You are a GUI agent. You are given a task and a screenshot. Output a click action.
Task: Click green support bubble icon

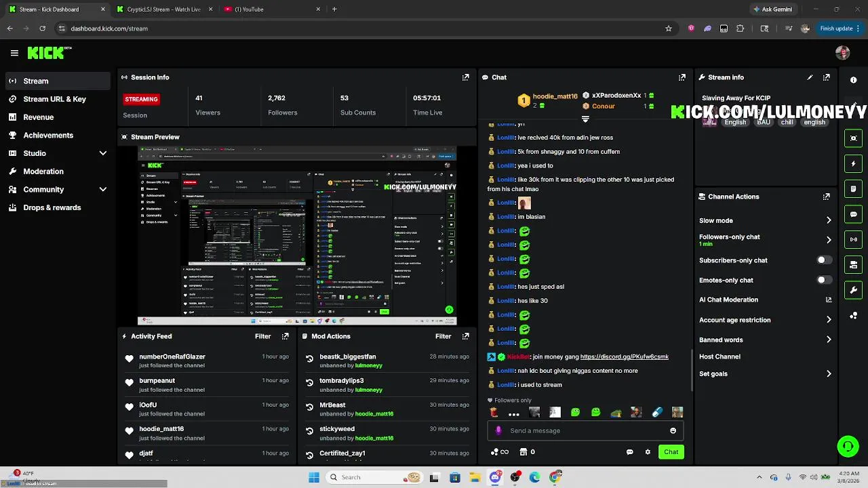[848, 446]
